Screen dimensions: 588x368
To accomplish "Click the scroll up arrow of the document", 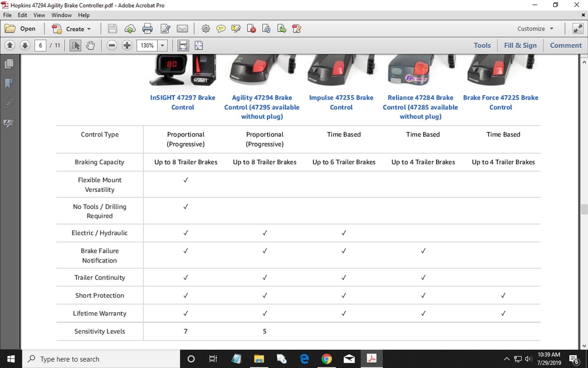I will [x=584, y=62].
